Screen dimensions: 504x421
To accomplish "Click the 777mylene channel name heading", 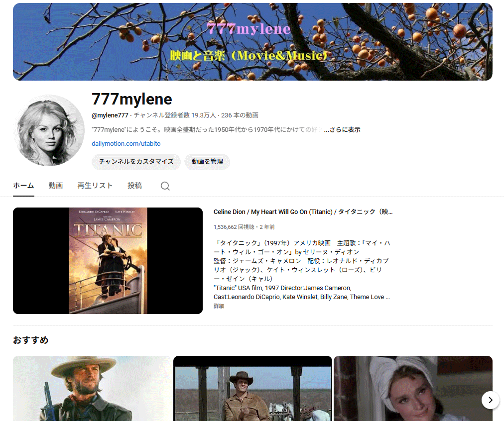I will coord(132,100).
